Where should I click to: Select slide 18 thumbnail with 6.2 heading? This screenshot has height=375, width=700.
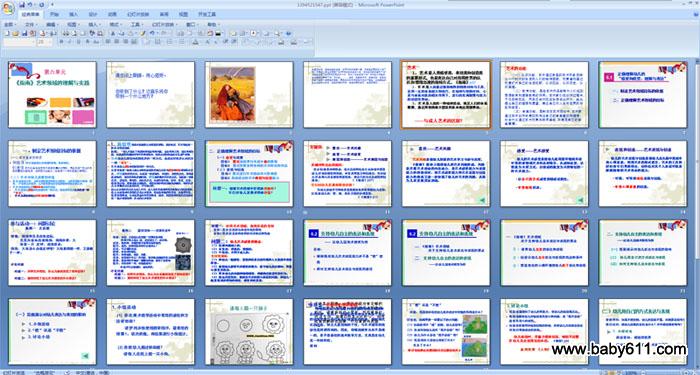[x=348, y=252]
